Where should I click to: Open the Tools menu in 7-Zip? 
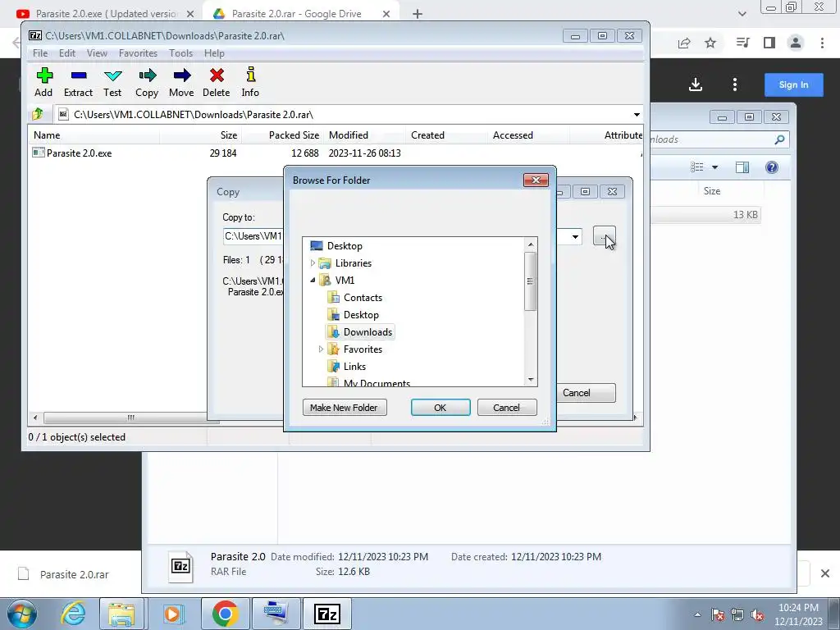[181, 53]
